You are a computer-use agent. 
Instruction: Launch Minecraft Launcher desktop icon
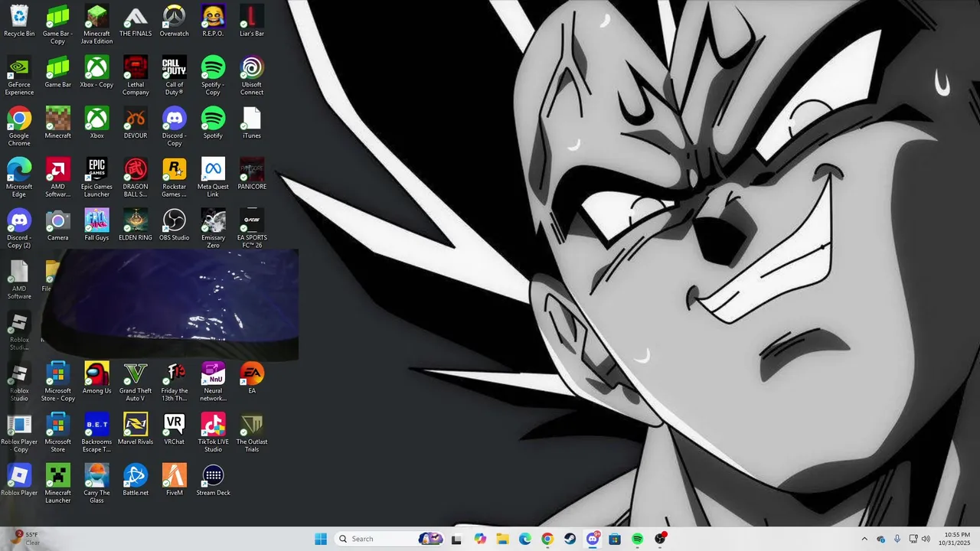tap(58, 484)
